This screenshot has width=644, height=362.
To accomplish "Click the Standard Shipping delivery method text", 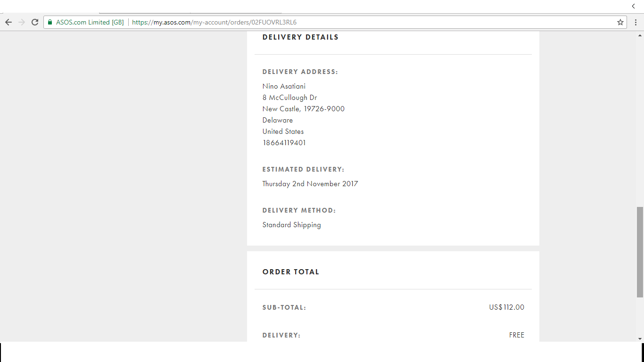I will click(291, 225).
